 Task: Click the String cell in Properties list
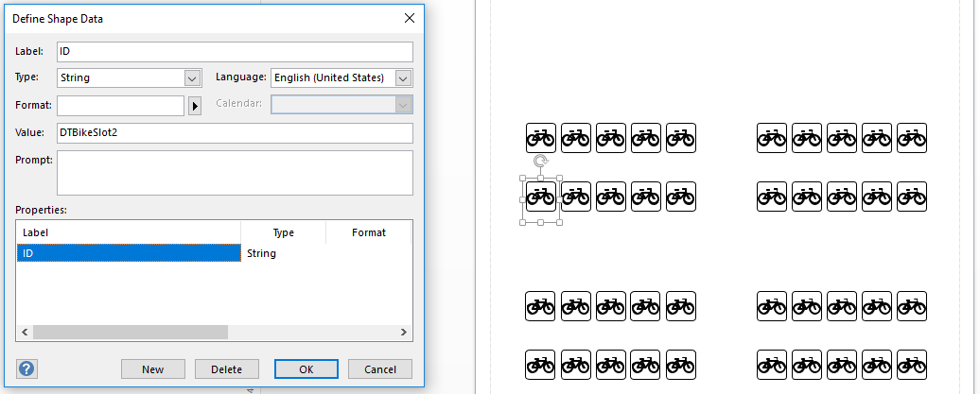click(x=261, y=253)
